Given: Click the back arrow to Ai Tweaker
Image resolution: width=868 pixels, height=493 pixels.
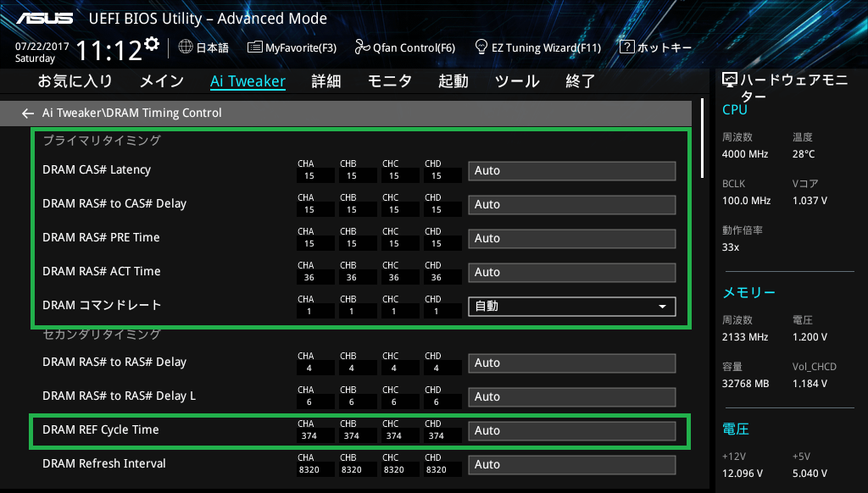Looking at the screenshot, I should coord(28,114).
